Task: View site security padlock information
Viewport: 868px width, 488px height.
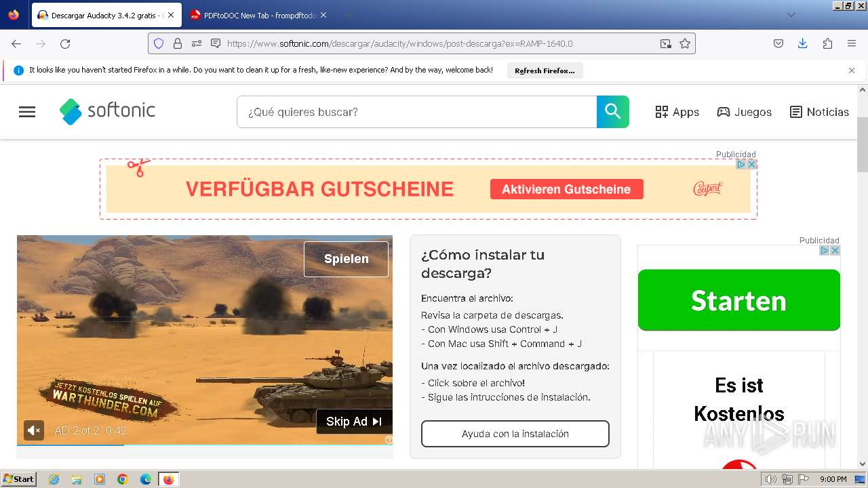Action: (178, 43)
